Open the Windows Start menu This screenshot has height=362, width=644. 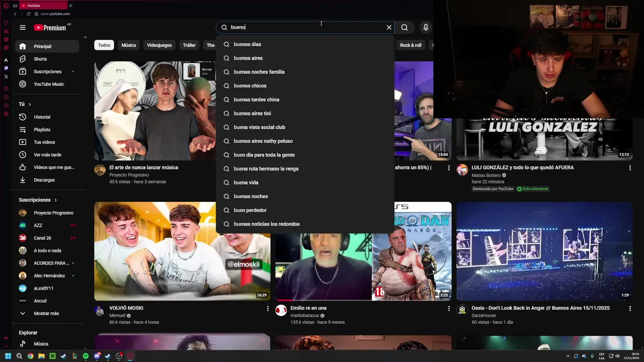[8, 356]
